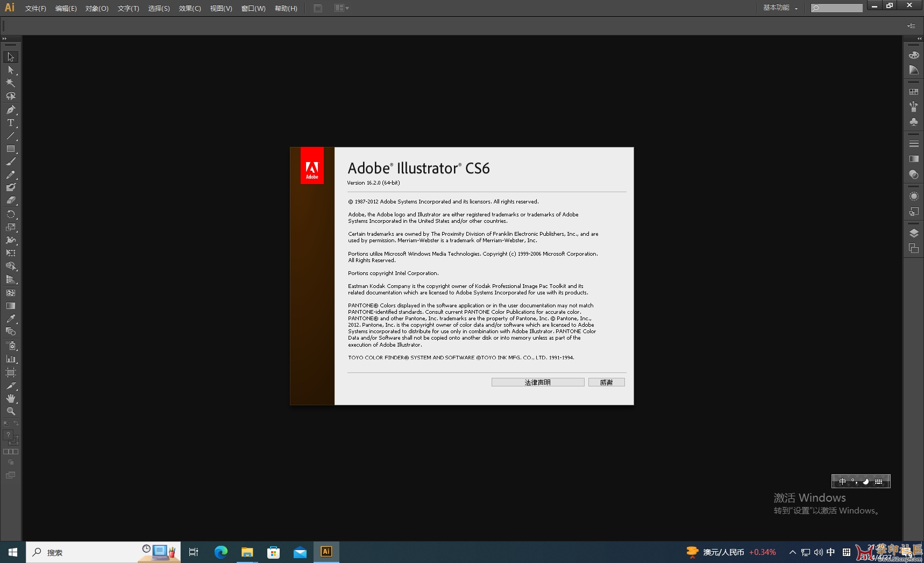
Task: Choose the Column Graph tool
Action: (11, 358)
